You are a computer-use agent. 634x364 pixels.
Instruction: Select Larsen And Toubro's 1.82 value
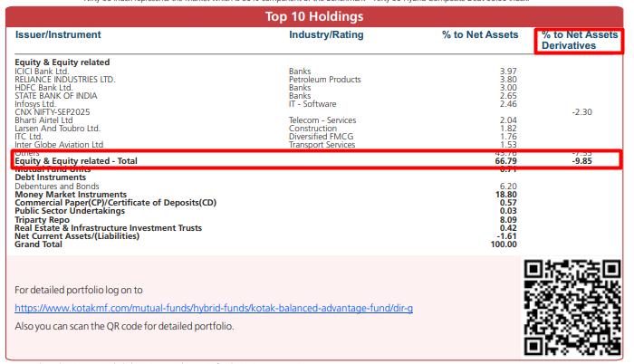(508, 129)
